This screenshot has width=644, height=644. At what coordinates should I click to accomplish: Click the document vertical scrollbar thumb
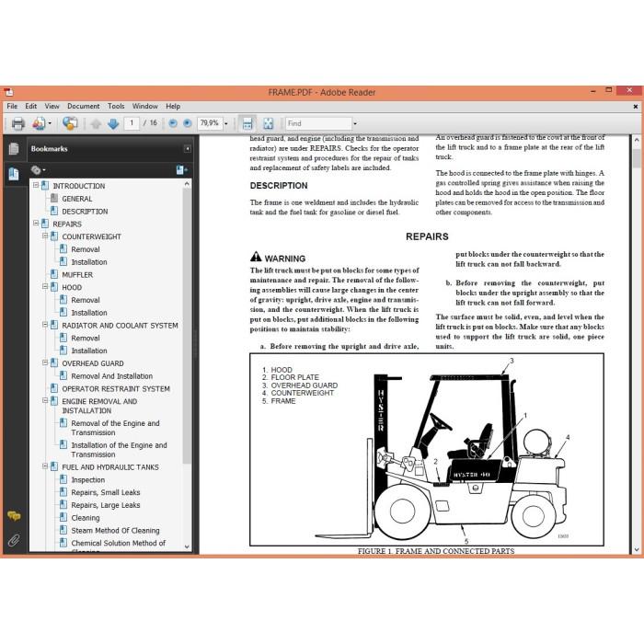tap(637, 158)
